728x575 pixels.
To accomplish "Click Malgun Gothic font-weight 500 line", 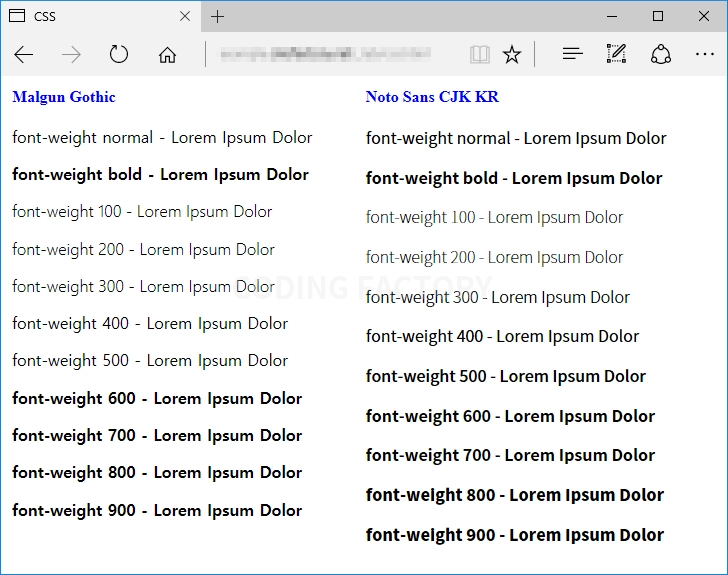I will (x=150, y=361).
